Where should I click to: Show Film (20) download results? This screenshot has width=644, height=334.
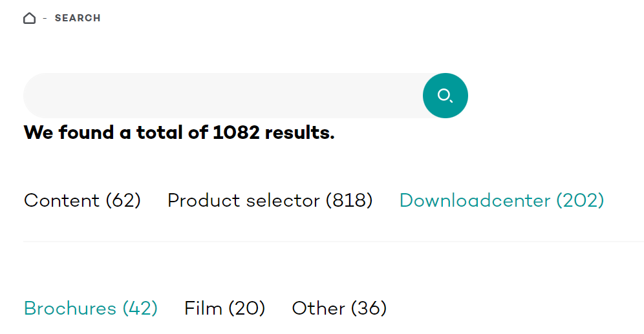tap(224, 309)
